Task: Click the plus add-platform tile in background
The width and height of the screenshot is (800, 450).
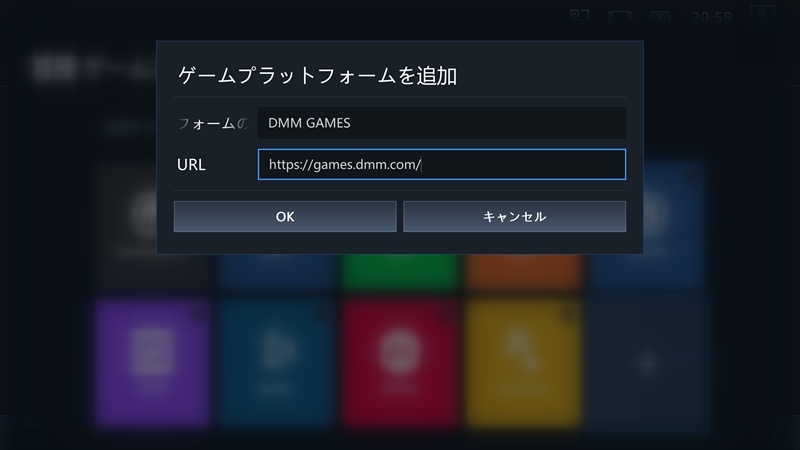Action: 647,363
